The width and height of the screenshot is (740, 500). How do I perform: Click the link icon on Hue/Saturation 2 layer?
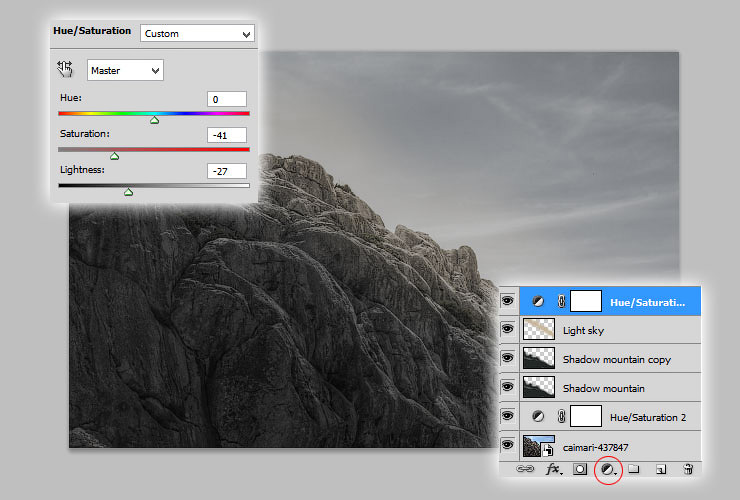coord(561,416)
